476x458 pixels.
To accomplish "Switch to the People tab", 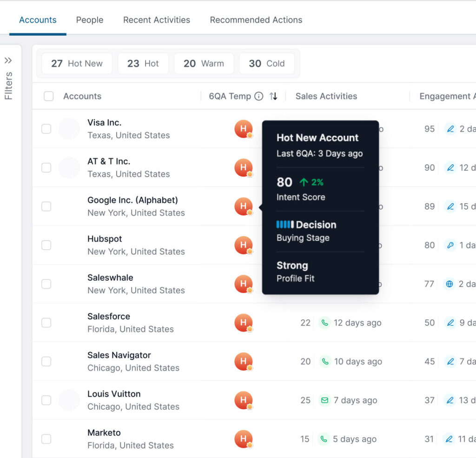I will tap(90, 20).
